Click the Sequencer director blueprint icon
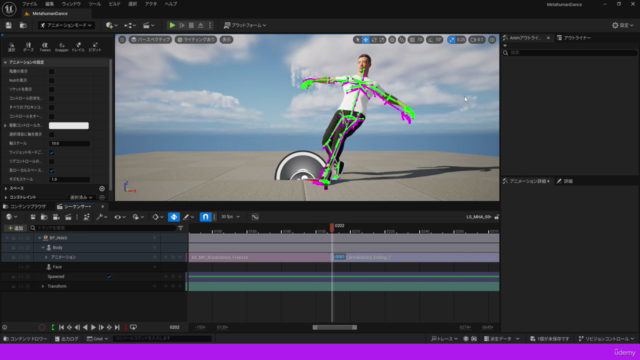Viewport: 640px width, 360px height. [x=87, y=217]
